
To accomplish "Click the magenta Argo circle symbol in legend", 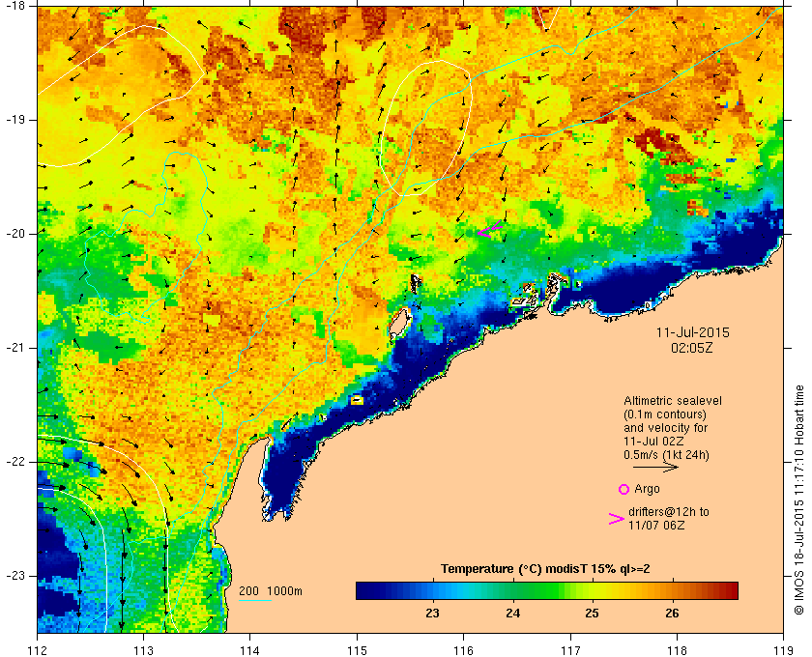I will pos(623,489).
